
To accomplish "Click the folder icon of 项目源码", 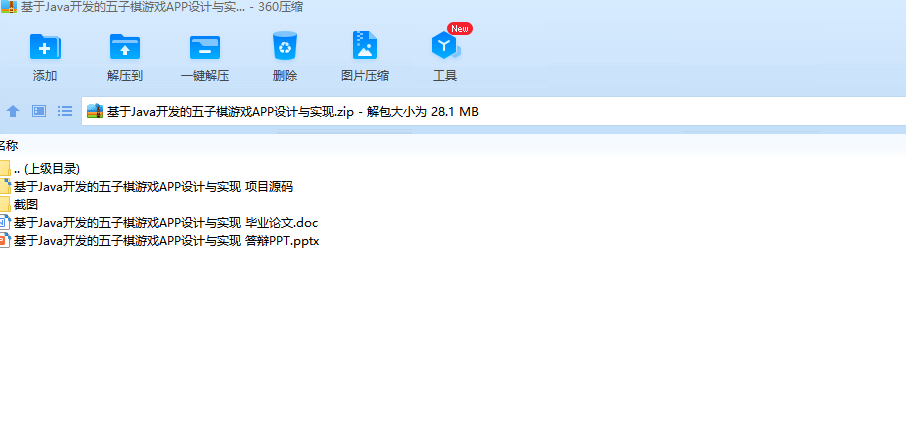I will coord(5,187).
